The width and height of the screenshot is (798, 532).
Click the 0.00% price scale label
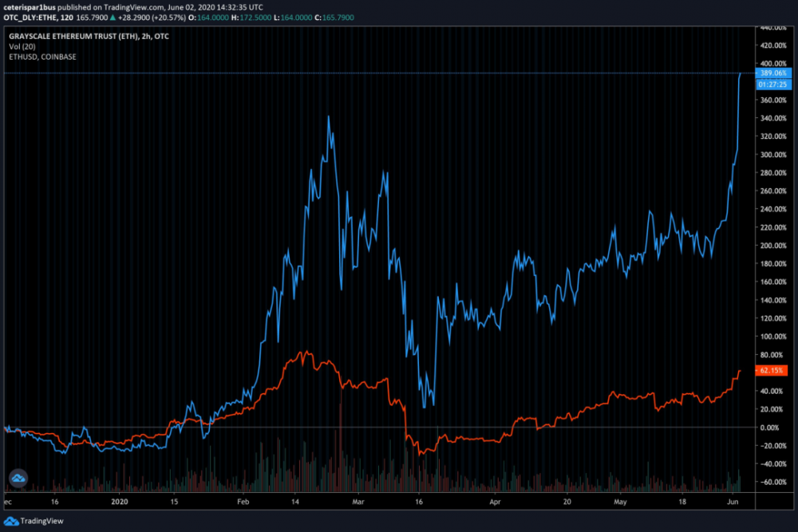[769, 428]
